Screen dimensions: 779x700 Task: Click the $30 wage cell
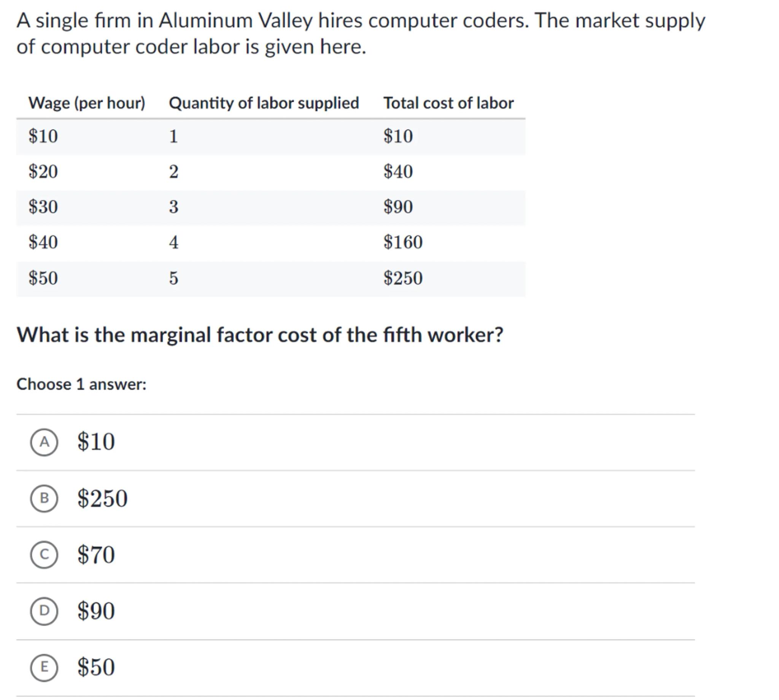(43, 207)
